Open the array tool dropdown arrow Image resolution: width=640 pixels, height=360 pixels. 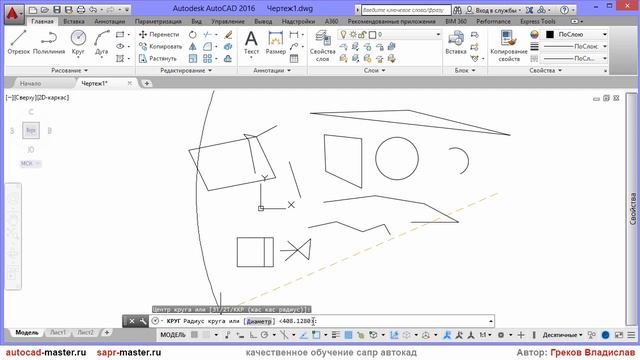pyautogui.click(x=216, y=58)
